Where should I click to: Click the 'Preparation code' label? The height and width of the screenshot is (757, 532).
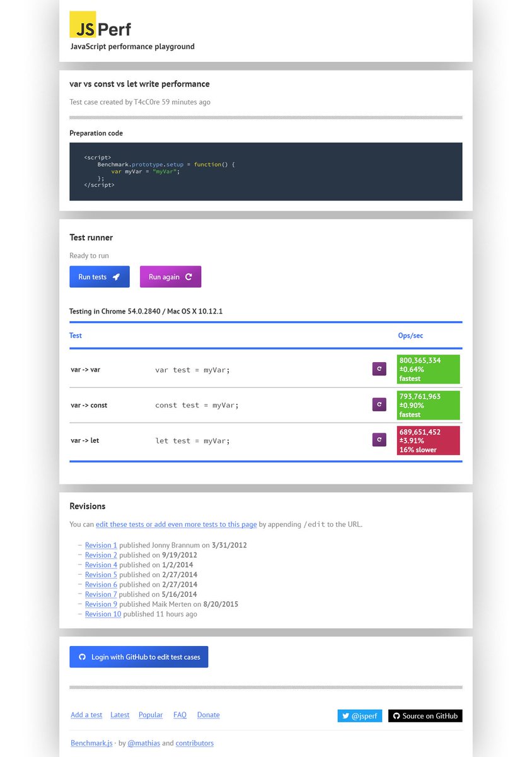pyautogui.click(x=96, y=133)
